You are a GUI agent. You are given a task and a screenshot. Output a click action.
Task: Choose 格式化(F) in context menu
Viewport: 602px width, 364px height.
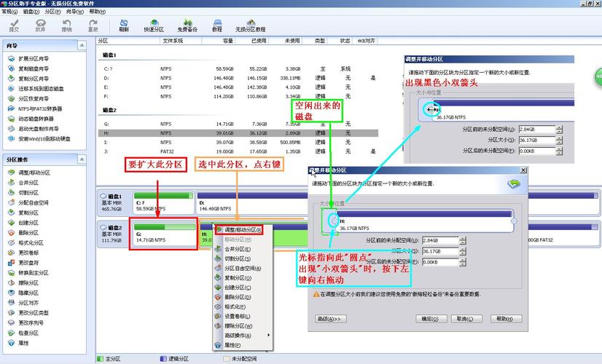point(243,306)
